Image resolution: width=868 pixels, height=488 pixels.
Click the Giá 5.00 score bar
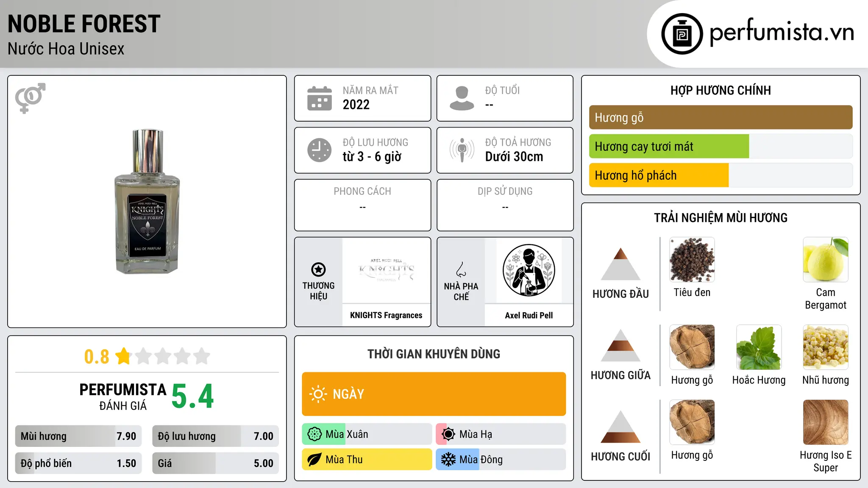pyautogui.click(x=216, y=463)
